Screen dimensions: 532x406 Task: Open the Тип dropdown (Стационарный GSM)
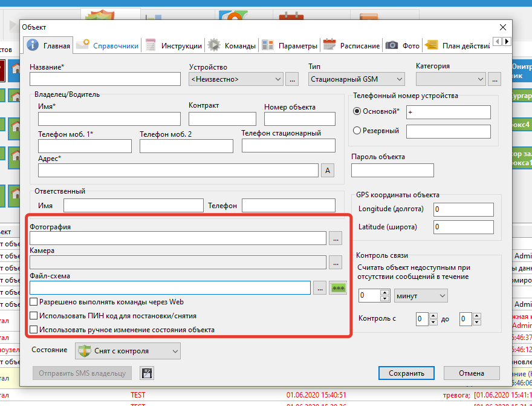coord(357,79)
